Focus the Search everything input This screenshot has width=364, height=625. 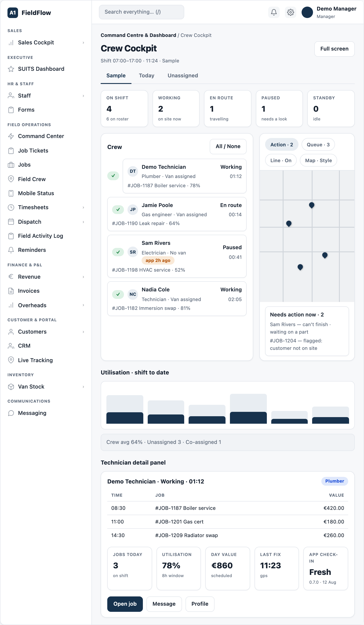pyautogui.click(x=141, y=12)
